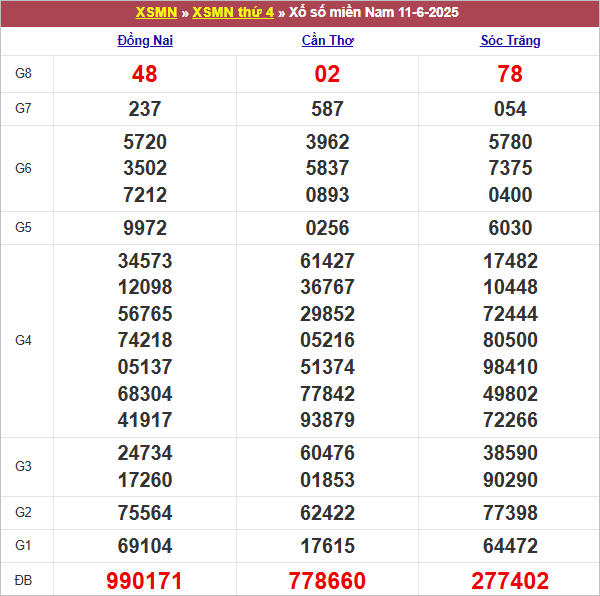Click G7 number 237
Image resolution: width=600 pixels, height=596 pixels.
(145, 109)
